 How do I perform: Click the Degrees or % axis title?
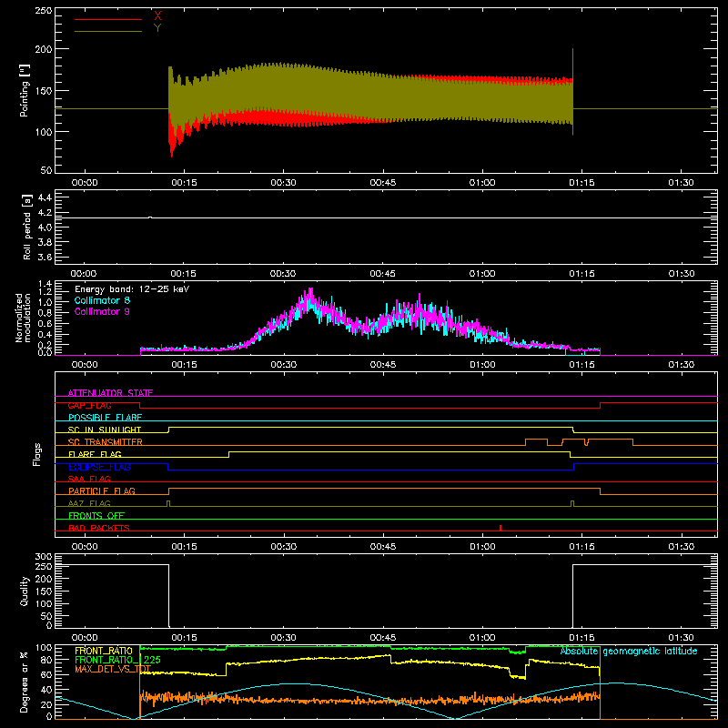pos(25,682)
